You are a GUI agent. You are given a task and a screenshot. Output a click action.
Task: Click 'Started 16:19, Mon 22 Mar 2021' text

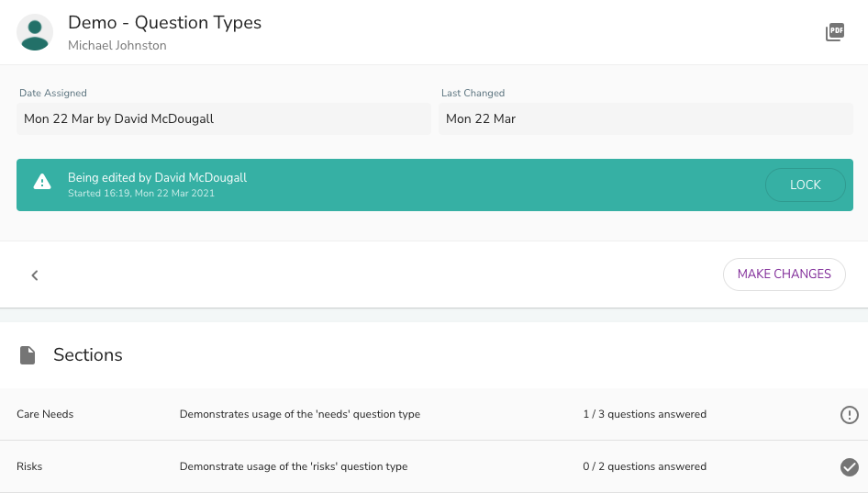(x=141, y=194)
